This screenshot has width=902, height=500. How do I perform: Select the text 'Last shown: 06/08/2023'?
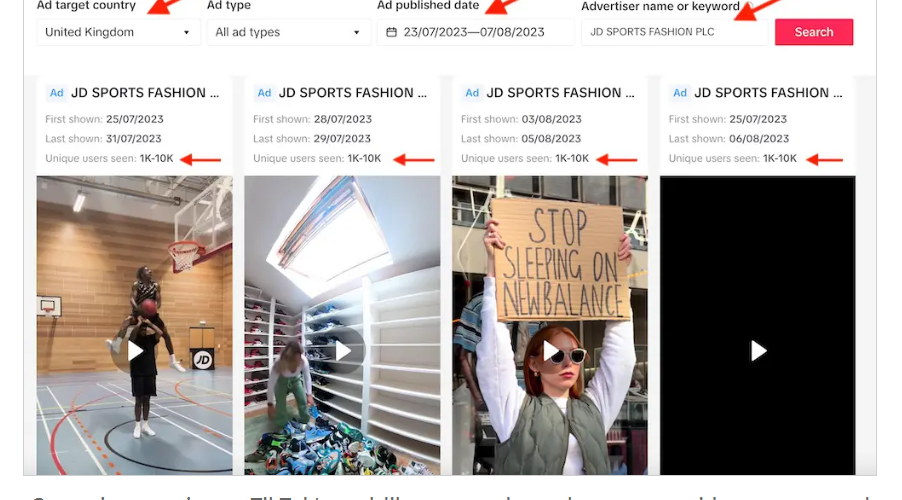[x=729, y=139]
